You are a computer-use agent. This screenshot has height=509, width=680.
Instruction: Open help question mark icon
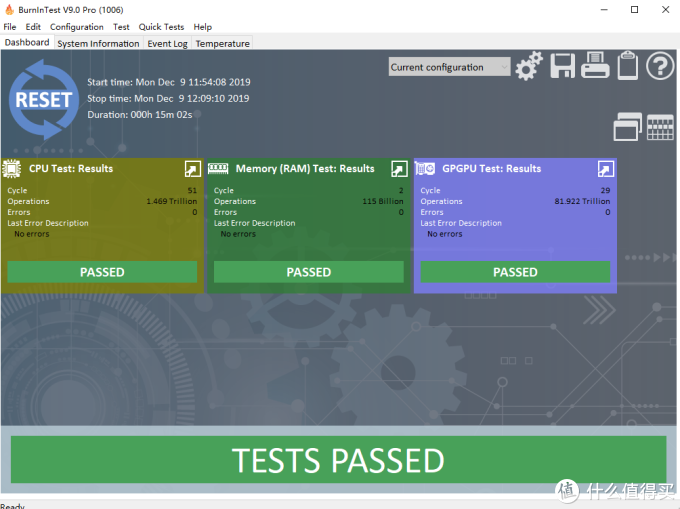(660, 66)
